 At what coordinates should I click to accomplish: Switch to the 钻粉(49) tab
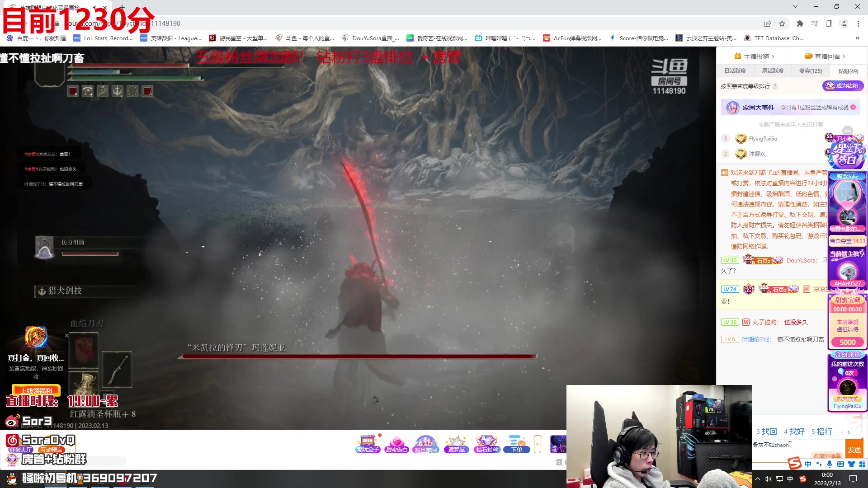click(848, 71)
